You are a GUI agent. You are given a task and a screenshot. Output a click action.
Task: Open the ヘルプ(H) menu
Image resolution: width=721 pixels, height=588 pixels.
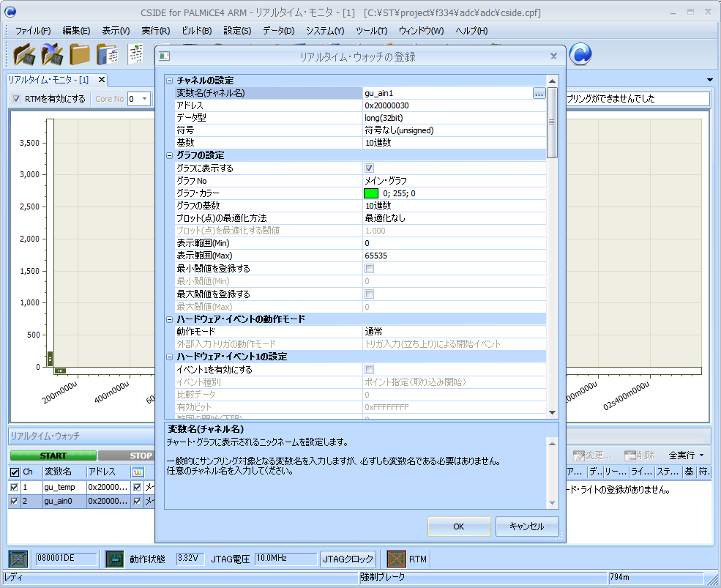click(471, 31)
